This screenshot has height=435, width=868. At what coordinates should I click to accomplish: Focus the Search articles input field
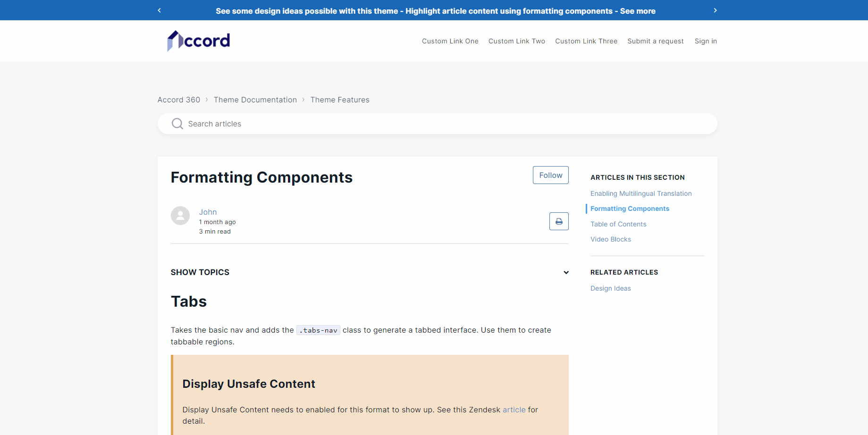(x=444, y=124)
